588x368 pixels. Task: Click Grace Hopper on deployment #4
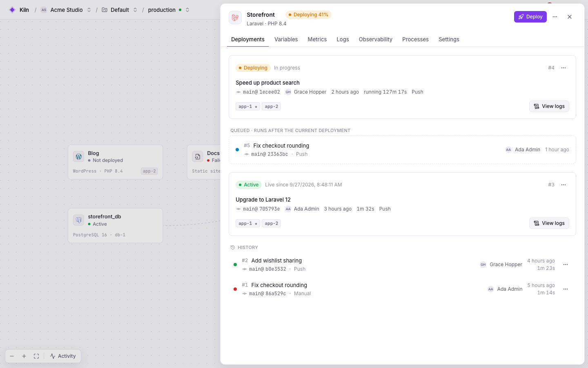310,92
